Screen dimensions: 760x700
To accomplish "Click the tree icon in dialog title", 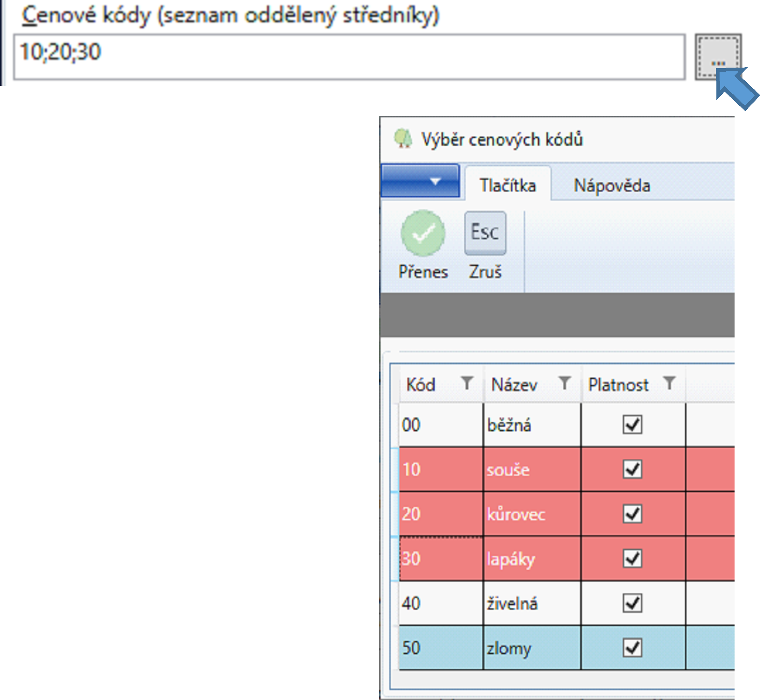I will [x=403, y=139].
